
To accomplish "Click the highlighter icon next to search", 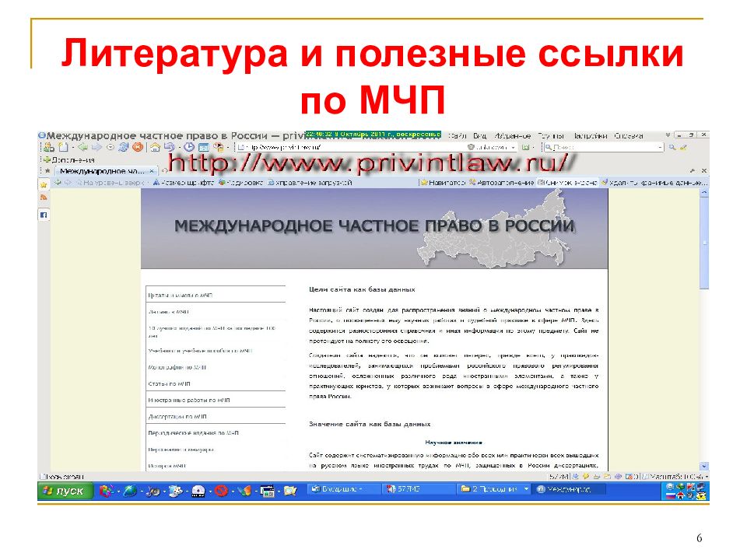I will point(684,148).
